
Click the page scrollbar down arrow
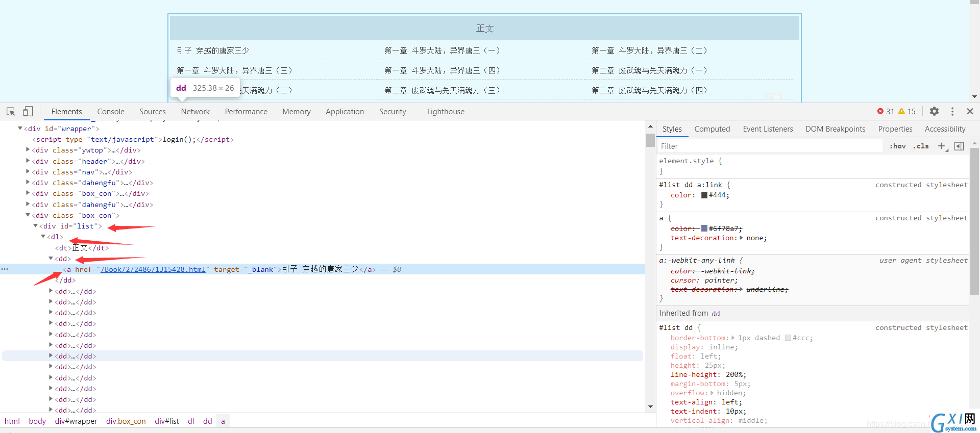[x=974, y=96]
